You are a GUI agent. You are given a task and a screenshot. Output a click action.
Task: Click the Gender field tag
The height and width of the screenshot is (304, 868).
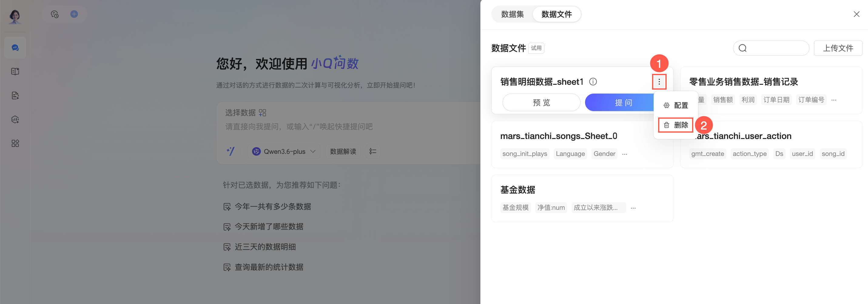click(x=604, y=154)
